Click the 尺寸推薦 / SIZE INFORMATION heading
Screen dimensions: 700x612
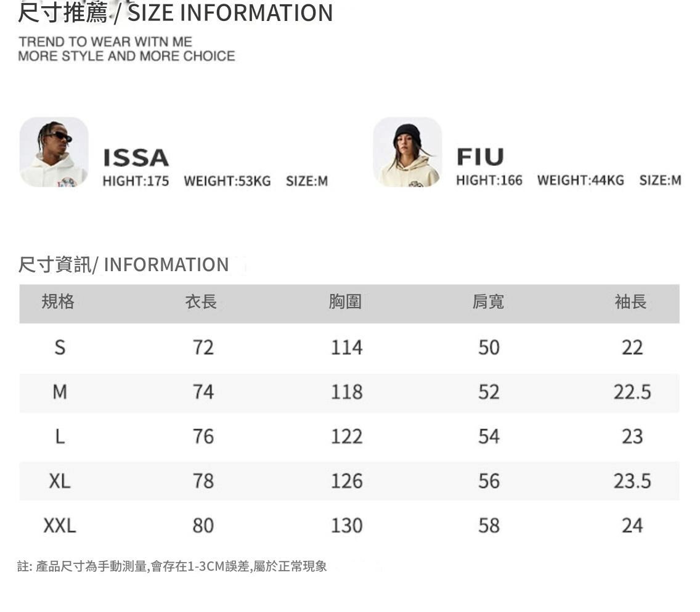coord(176,13)
